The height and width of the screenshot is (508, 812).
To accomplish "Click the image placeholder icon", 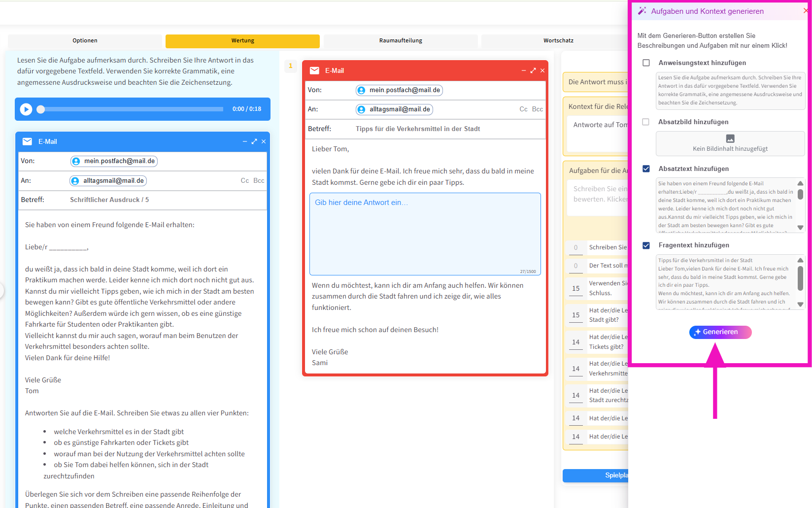I will coord(730,138).
